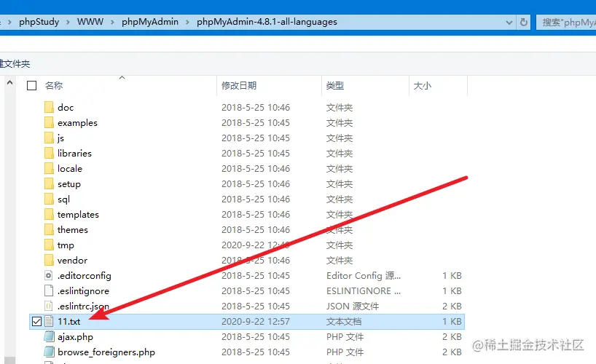
Task: Expand the chevron after phpMyAdmin in path
Action: [187, 23]
